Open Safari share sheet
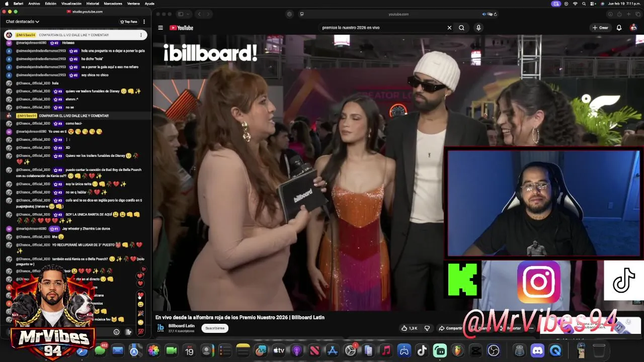Image resolution: width=644 pixels, height=362 pixels. tap(619, 14)
